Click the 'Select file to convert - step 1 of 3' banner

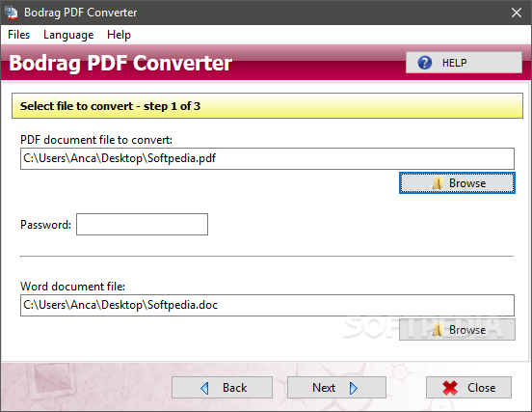(x=267, y=105)
